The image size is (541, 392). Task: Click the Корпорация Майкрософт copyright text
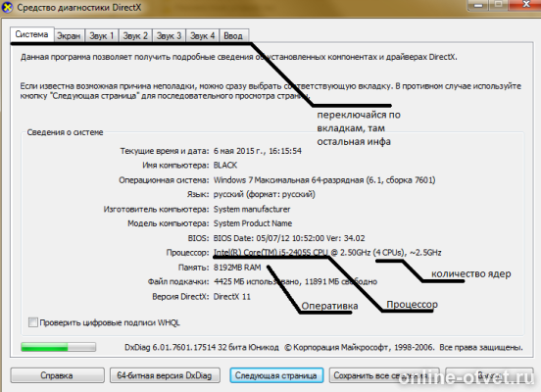pyautogui.click(x=404, y=347)
